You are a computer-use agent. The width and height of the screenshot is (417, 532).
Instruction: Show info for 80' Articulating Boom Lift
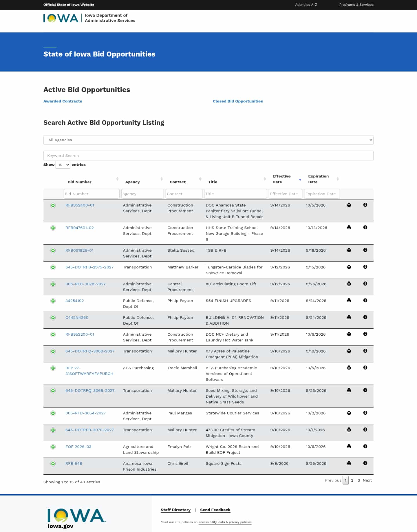click(365, 284)
